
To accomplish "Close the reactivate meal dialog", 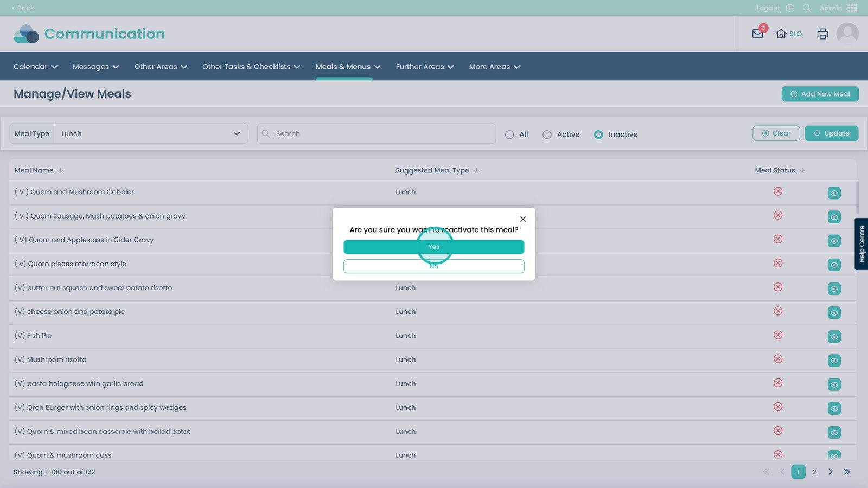I will coord(523,219).
